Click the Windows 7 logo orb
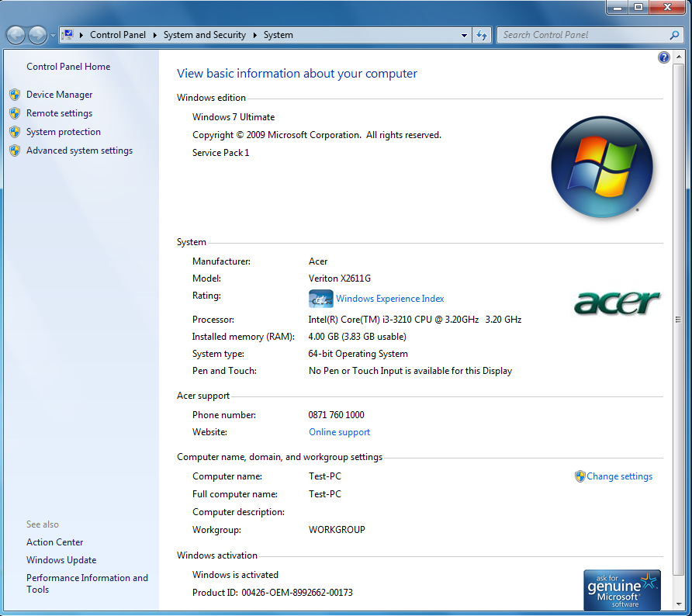Image resolution: width=692 pixels, height=616 pixels. [x=602, y=167]
